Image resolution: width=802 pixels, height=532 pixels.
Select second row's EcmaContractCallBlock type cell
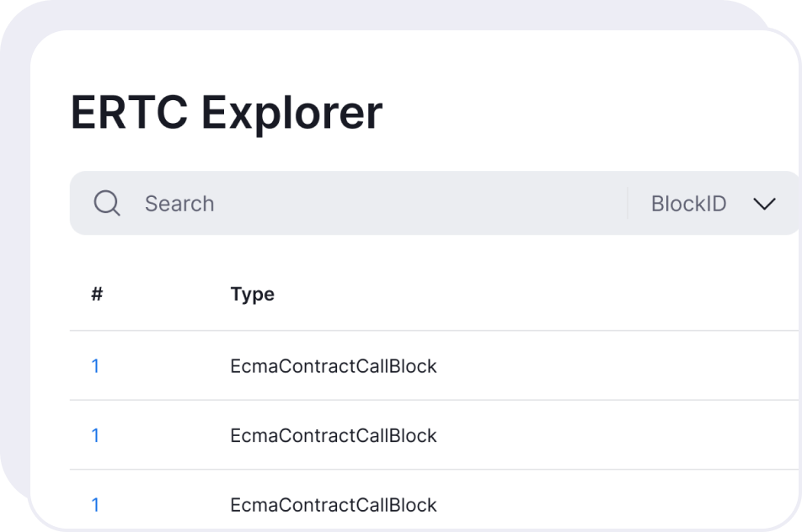[334, 435]
